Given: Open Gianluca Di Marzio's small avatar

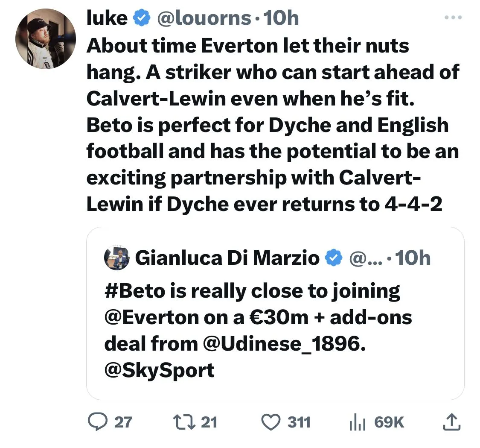Looking at the screenshot, I should coord(116,258).
